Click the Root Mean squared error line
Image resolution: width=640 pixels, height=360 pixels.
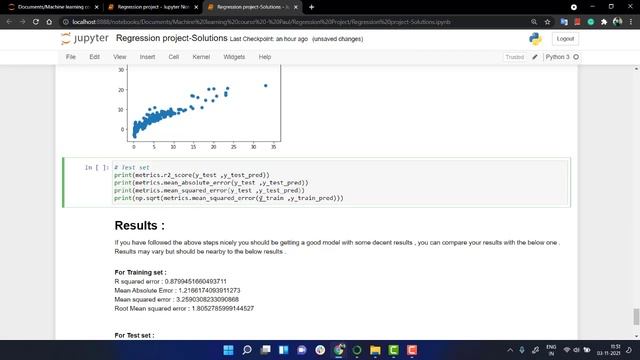[184, 308]
